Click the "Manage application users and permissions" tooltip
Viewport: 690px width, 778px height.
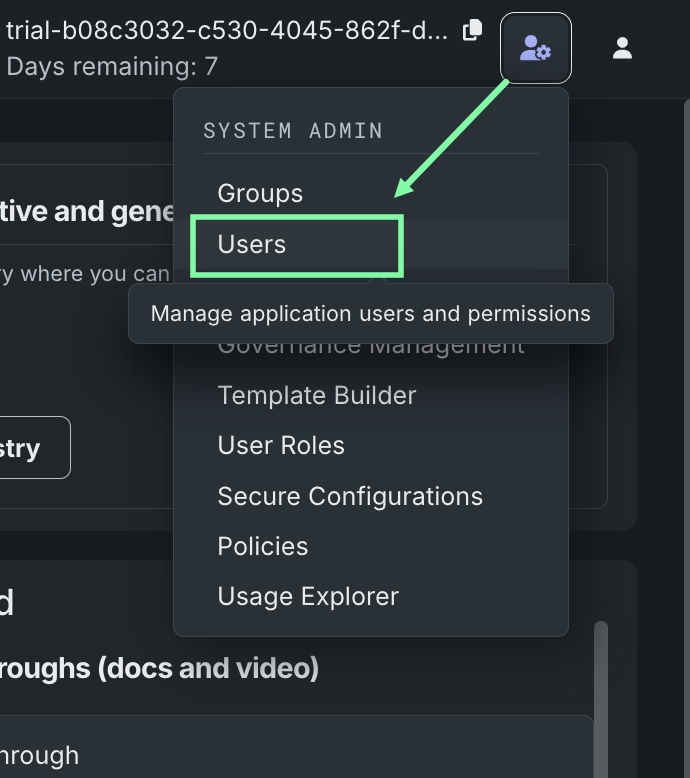370,314
